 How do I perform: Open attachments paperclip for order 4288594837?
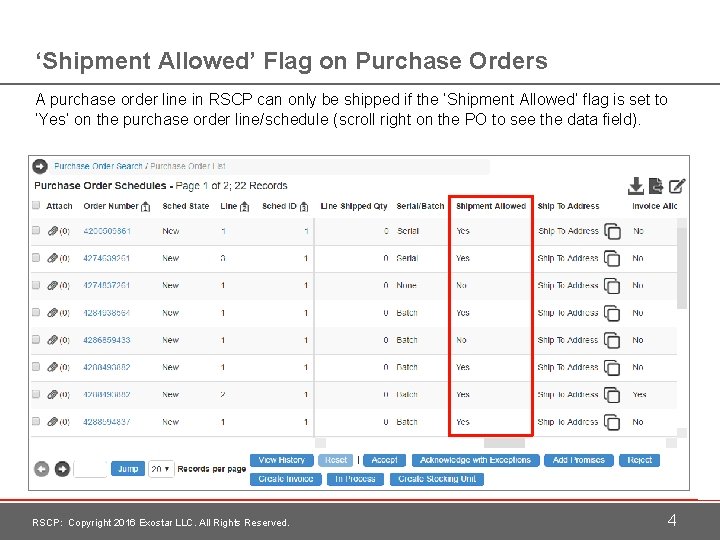[x=52, y=422]
